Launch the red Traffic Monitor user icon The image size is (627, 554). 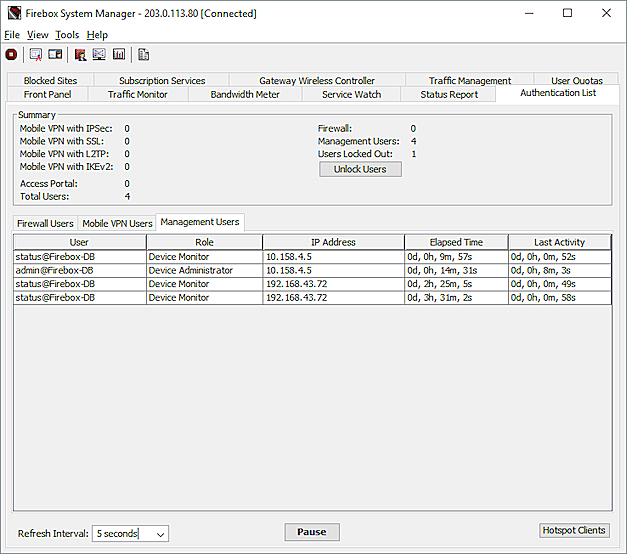click(80, 54)
